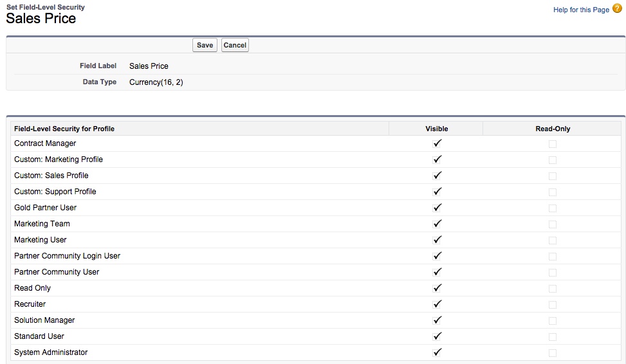Check Read-Only box for Standard User
This screenshot has height=364, width=626.
553,337
